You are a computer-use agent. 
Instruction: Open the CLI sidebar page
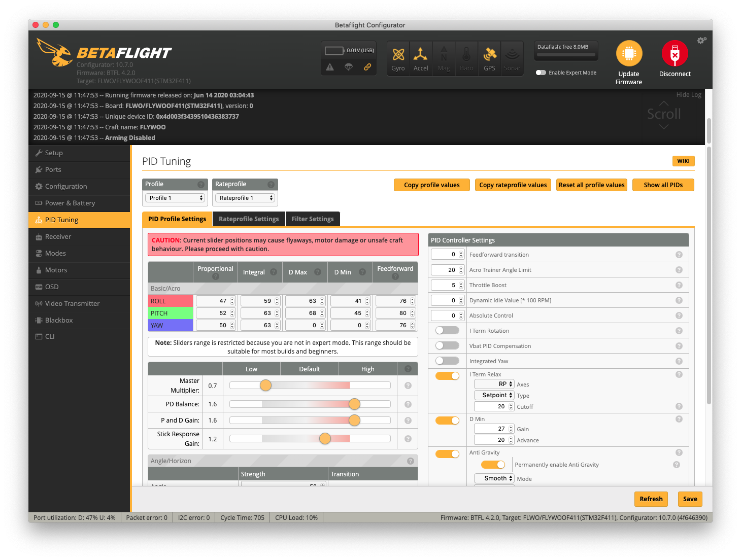coord(79,336)
